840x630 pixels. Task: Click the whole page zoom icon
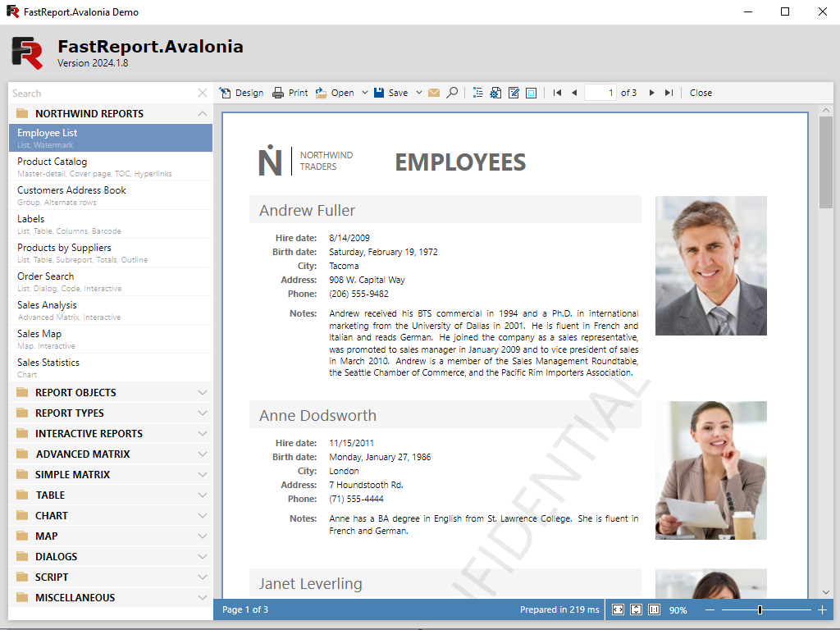pyautogui.click(x=636, y=609)
